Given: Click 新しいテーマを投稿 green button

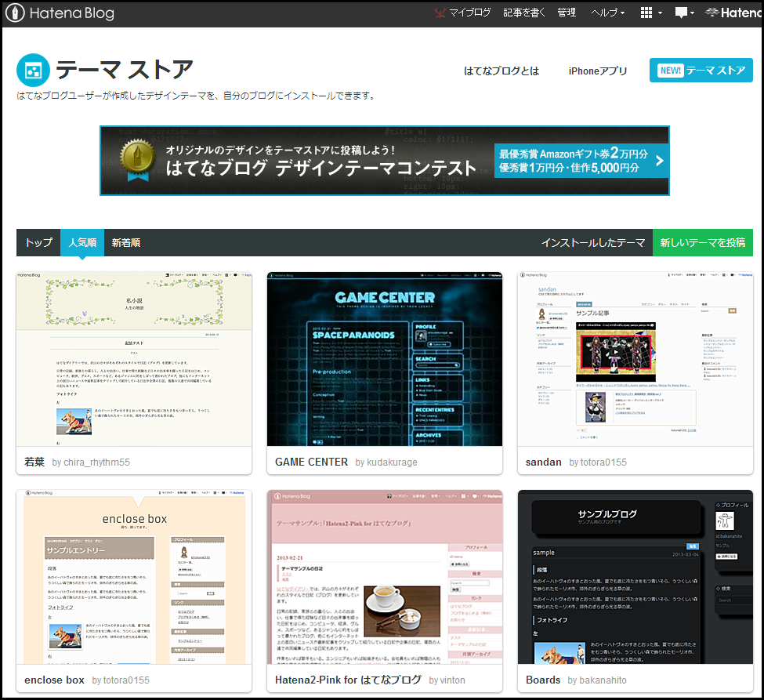Looking at the screenshot, I should (x=703, y=242).
